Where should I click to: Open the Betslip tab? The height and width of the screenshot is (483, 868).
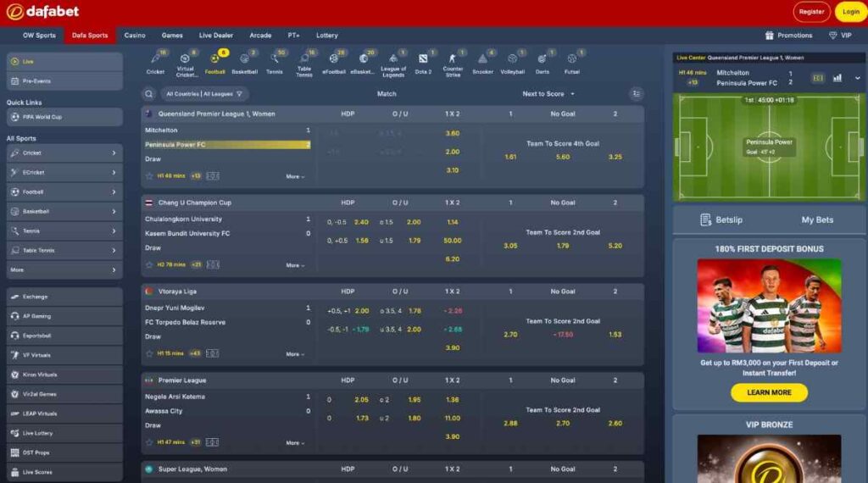click(x=721, y=220)
